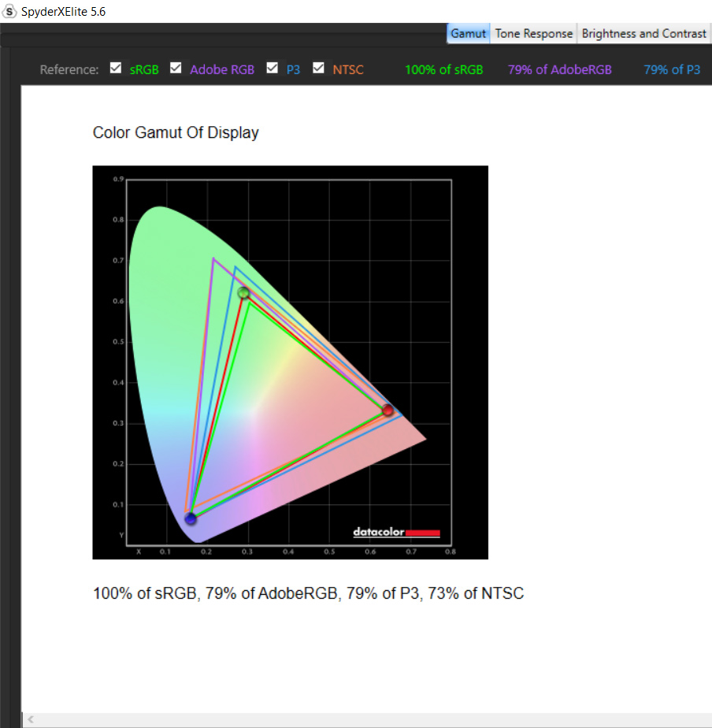Click the 'Color Gamut Of Display' heading
712x728 pixels.
(176, 133)
